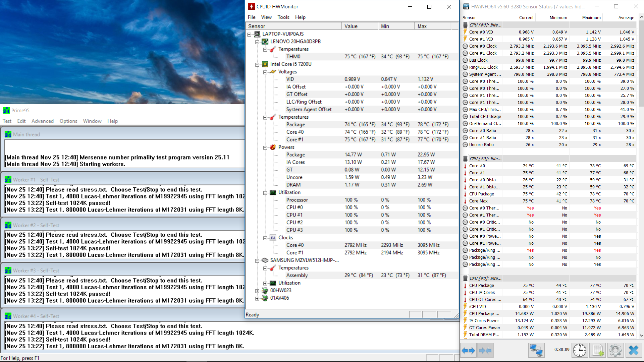This screenshot has width=644, height=362.
Task: Open the View menu in HWMonitor
Action: point(266,17)
